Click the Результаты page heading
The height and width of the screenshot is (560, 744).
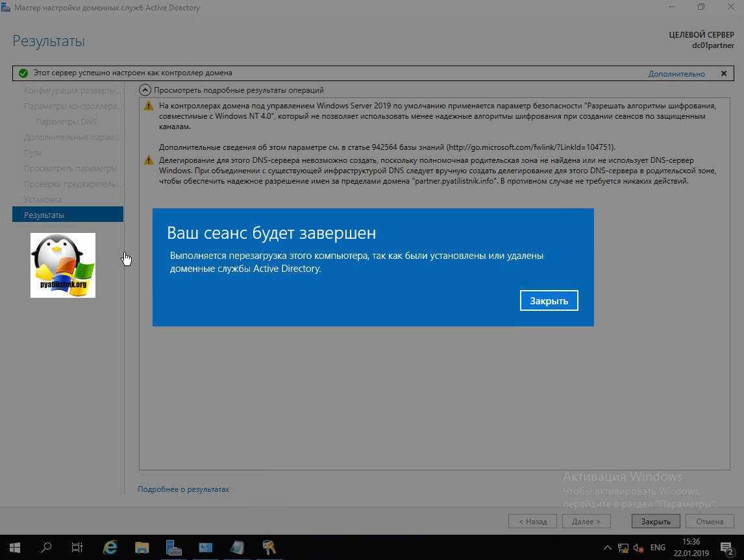coord(49,42)
